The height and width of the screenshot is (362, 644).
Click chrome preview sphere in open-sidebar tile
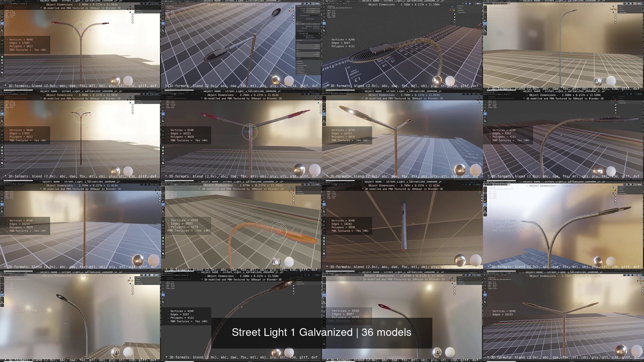coord(276,80)
